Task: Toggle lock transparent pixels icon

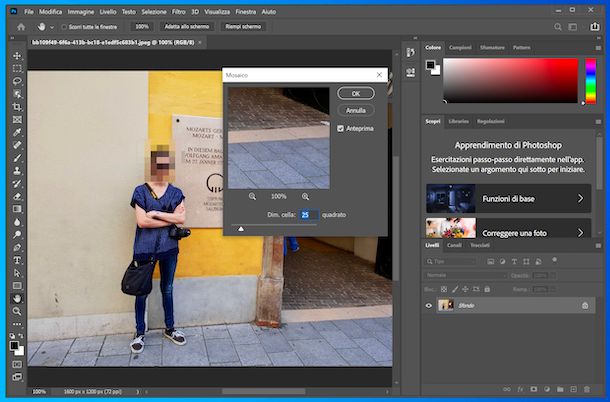Action: (x=444, y=289)
